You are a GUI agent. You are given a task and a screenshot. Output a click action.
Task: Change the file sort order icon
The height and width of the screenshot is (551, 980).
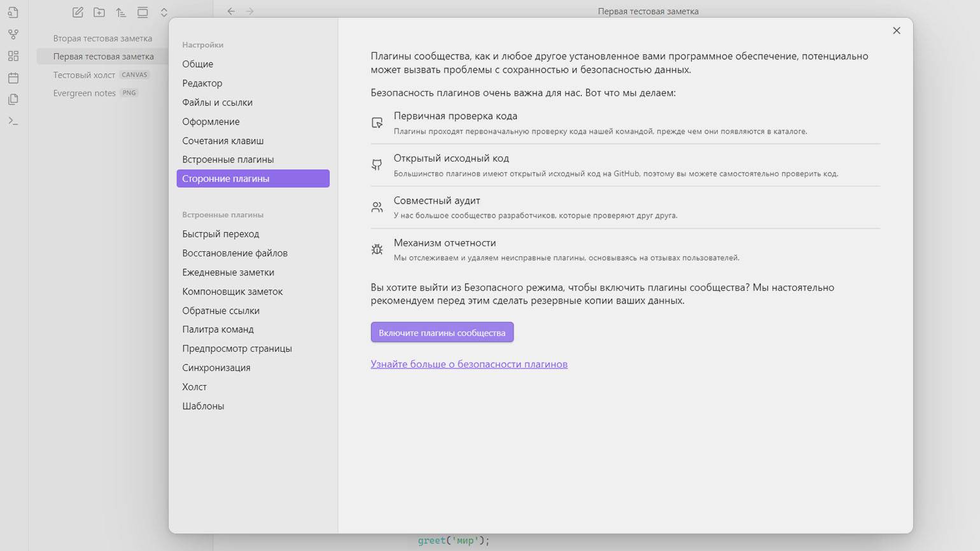click(121, 12)
